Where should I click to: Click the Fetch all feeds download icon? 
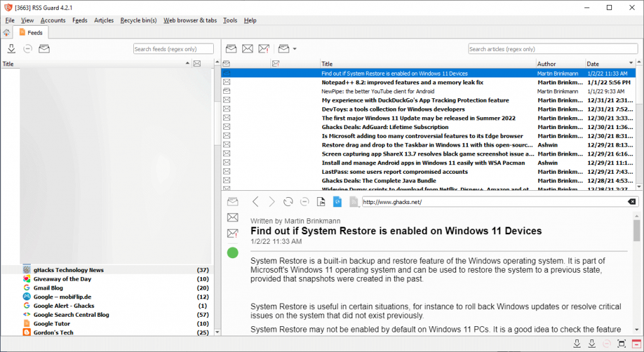pyautogui.click(x=11, y=48)
